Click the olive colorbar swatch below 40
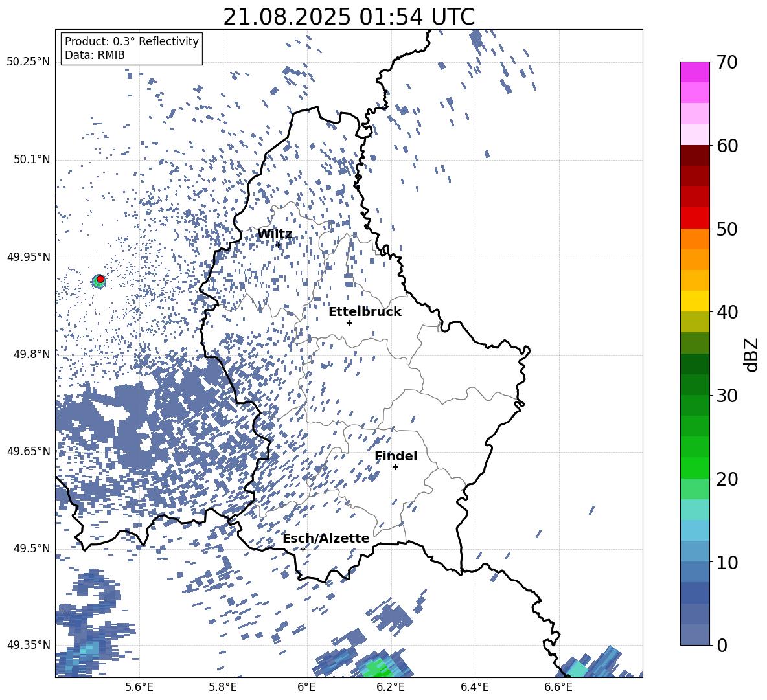This screenshot has height=700, width=767. [695, 322]
